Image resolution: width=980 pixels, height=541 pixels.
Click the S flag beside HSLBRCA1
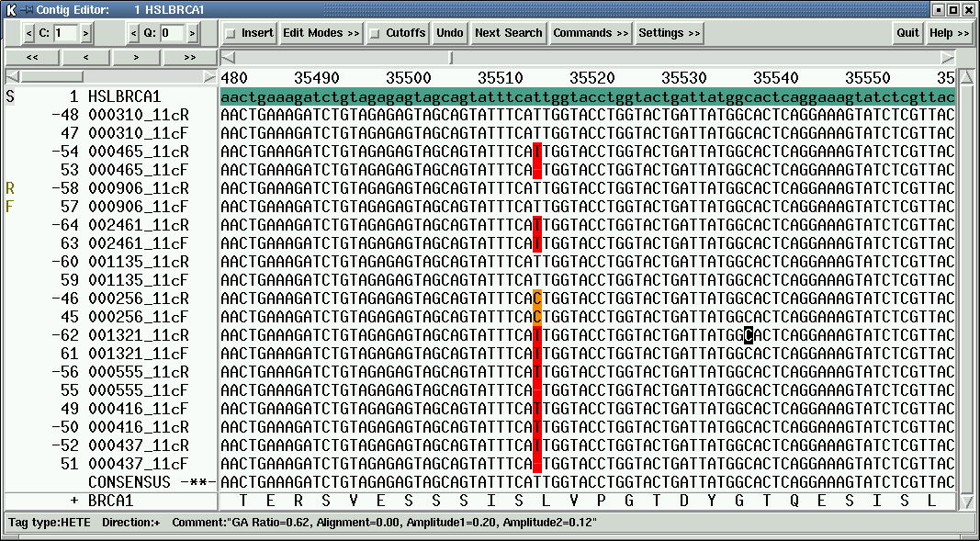tap(9, 96)
